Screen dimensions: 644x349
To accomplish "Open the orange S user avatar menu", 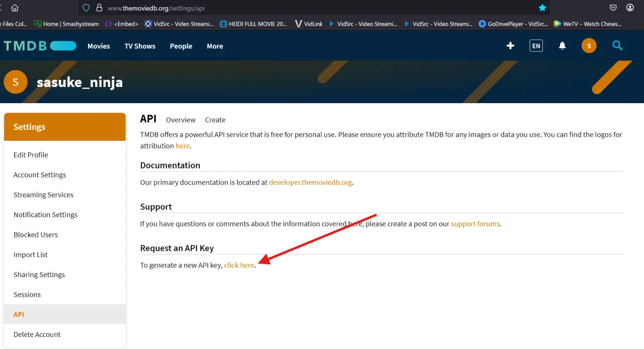I will (589, 46).
